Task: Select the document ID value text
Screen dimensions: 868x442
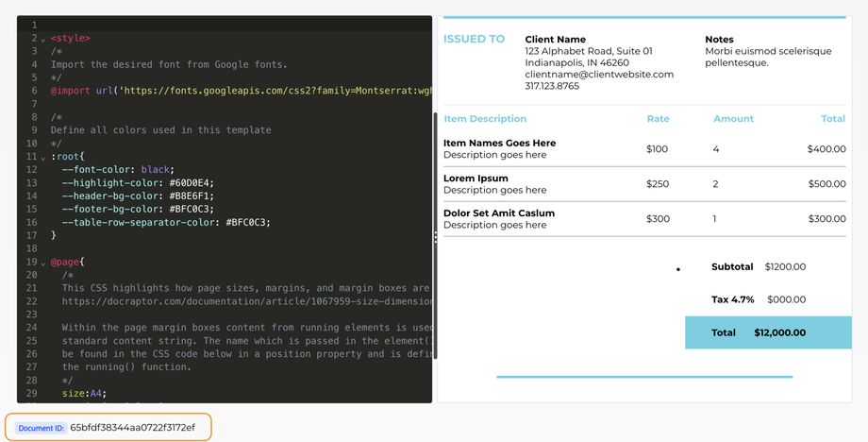Action: [132, 428]
